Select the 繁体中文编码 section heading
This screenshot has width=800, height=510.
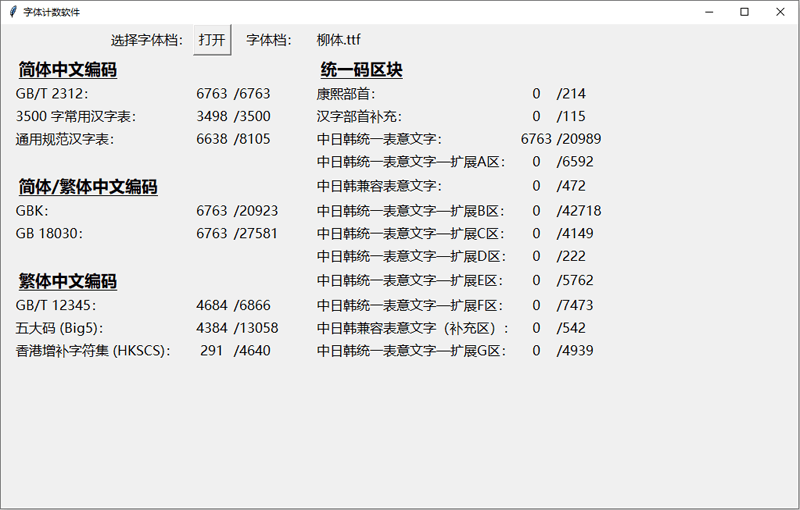pos(67,281)
